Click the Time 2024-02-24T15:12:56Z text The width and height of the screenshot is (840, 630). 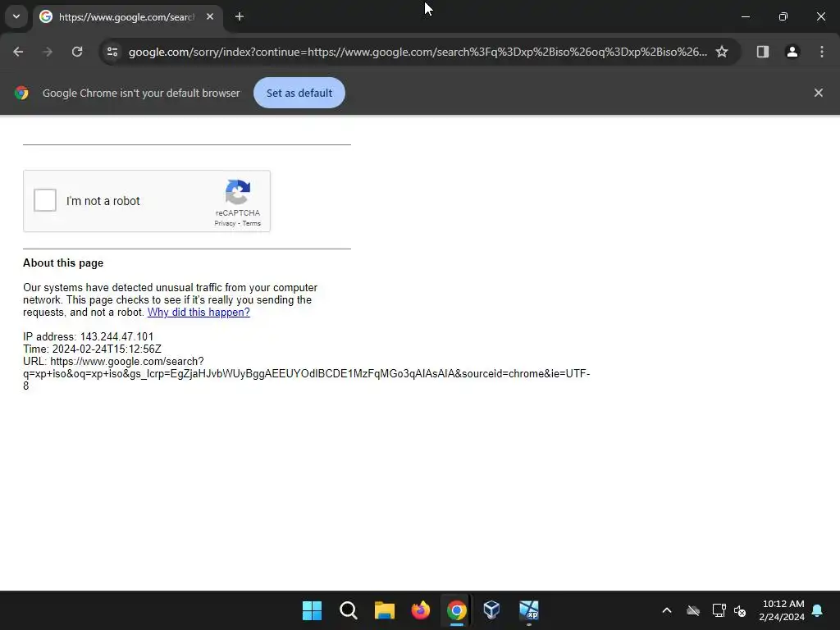point(92,349)
